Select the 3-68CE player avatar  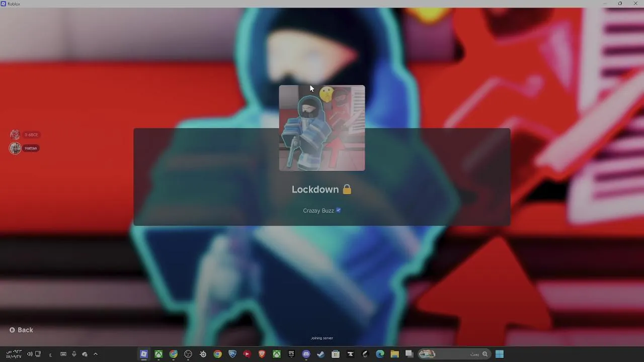tap(15, 135)
